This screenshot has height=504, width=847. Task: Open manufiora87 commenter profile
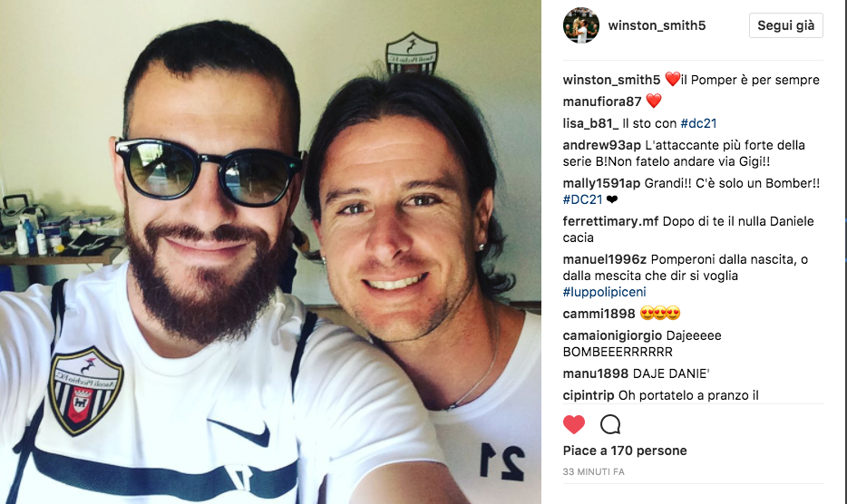[602, 102]
